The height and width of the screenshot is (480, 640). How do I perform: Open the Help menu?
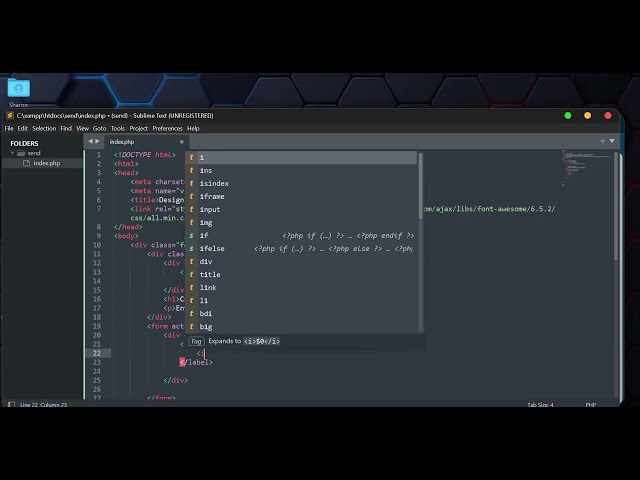[x=193, y=129]
